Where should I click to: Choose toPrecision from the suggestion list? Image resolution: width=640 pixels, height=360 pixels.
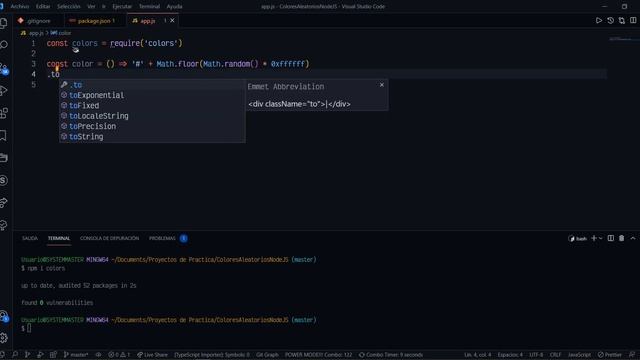tap(152, 126)
